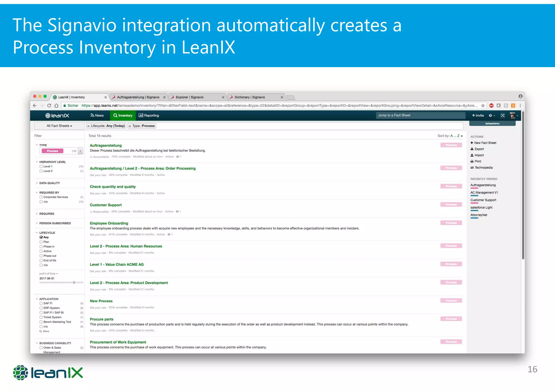The image size is (555, 392).
Task: Go back with browser back arrow
Action: (35, 106)
